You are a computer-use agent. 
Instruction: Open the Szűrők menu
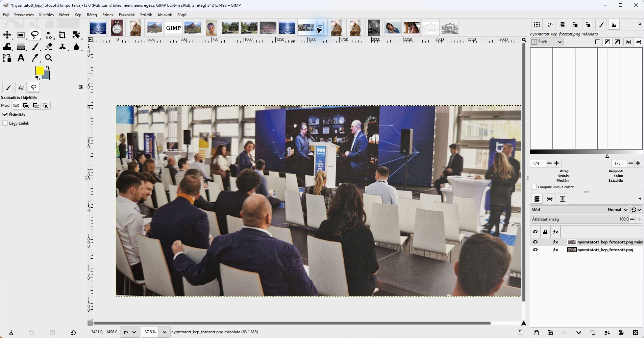click(146, 15)
